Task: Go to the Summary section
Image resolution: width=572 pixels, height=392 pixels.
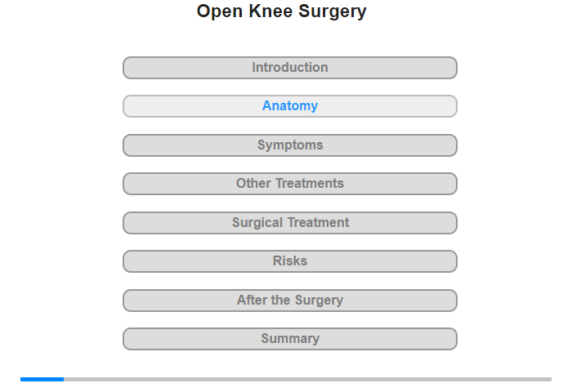Action: point(289,339)
